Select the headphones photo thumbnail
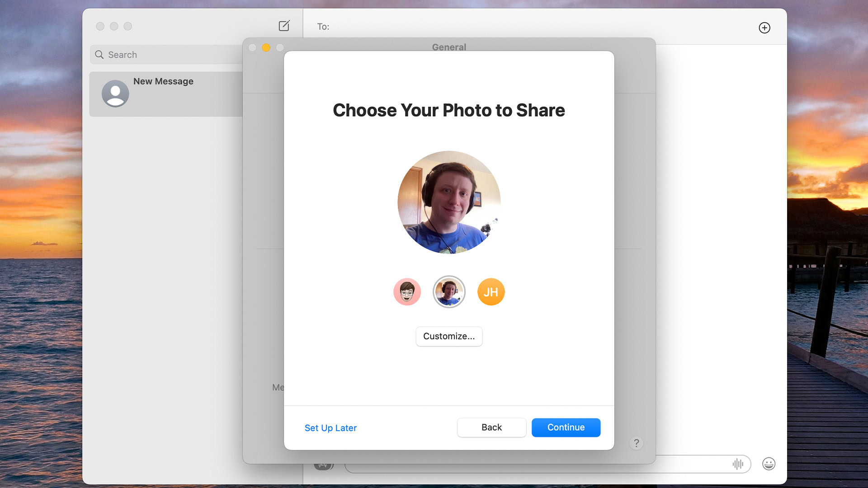 (x=449, y=292)
